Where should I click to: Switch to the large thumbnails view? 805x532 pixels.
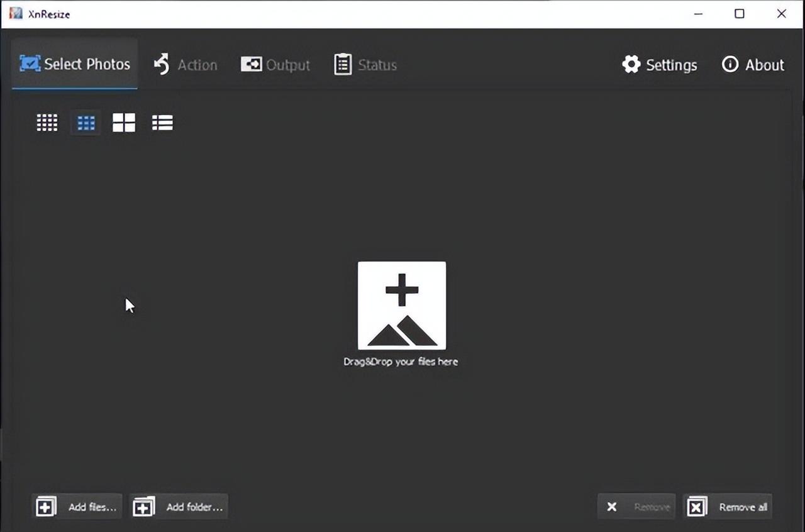pyautogui.click(x=124, y=123)
